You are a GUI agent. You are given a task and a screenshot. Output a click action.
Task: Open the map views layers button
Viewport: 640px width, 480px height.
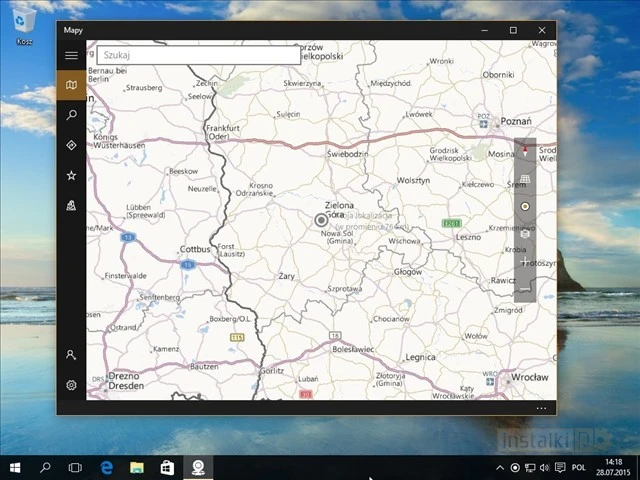click(x=525, y=234)
